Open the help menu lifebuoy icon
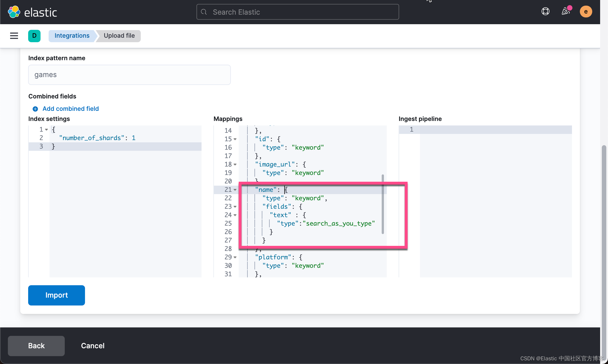Viewport: 608px width, 364px height. click(x=545, y=12)
